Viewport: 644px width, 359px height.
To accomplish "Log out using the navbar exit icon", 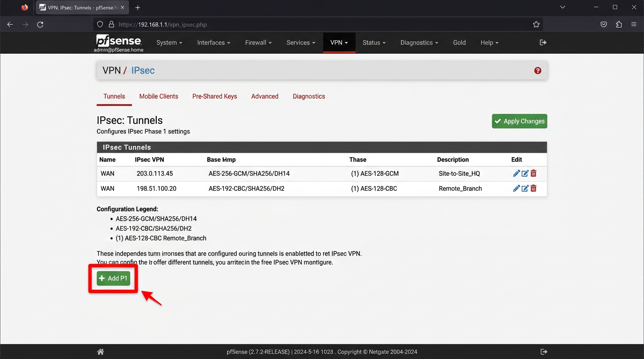I will coord(543,42).
